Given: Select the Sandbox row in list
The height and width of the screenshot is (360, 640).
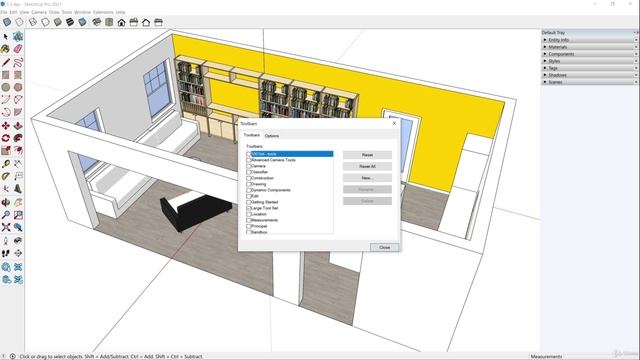Looking at the screenshot, I should (x=290, y=232).
